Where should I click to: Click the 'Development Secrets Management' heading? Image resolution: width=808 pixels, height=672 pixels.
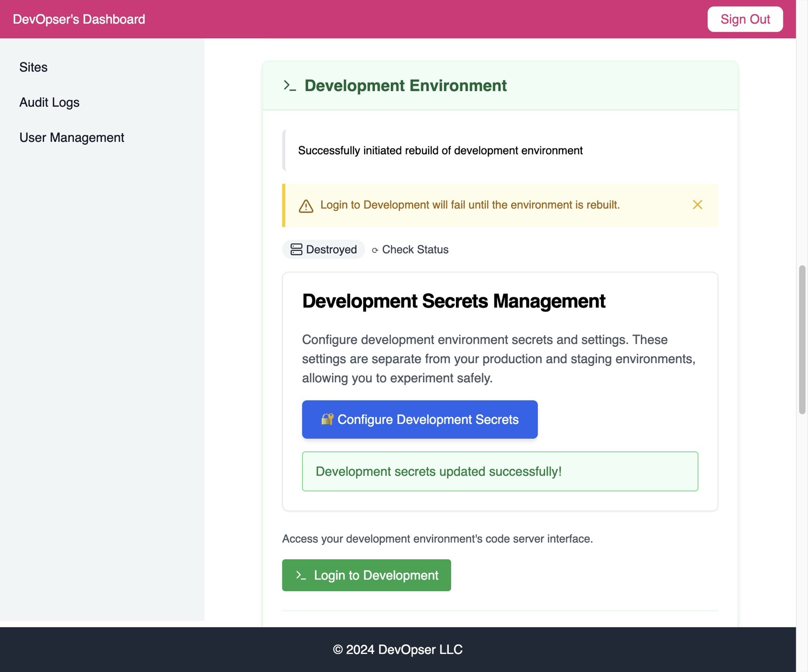click(x=453, y=301)
